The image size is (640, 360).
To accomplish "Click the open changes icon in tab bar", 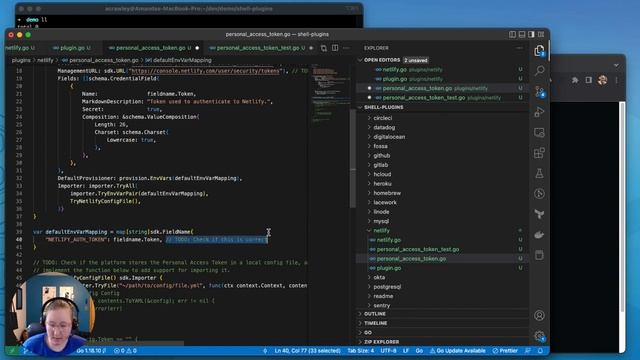I will point(324,48).
